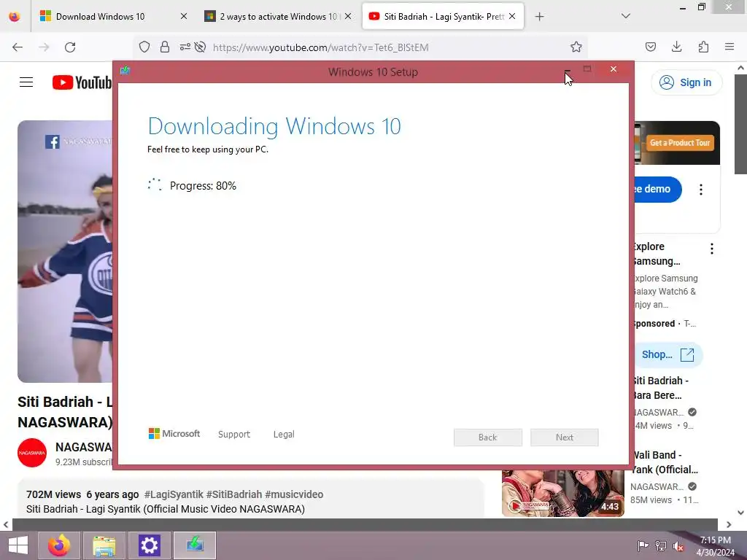This screenshot has width=747, height=560.
Task: Open ad options three-dot menu beside demo
Action: 701,190
